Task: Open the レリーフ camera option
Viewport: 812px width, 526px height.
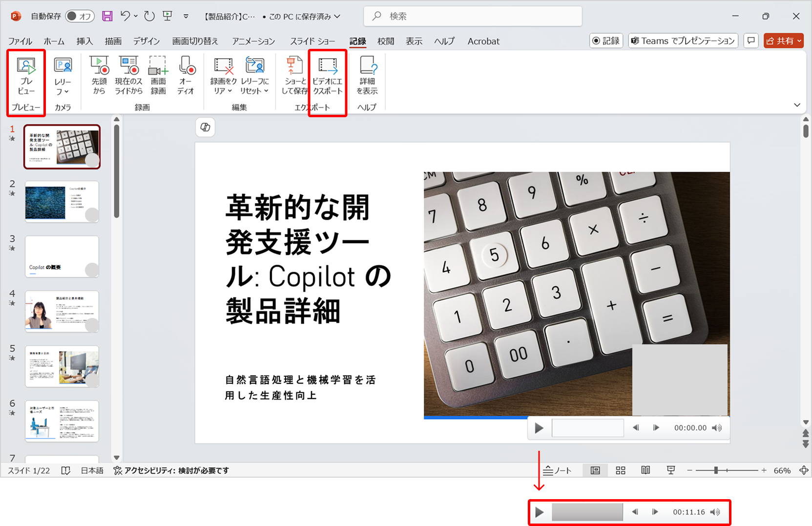Action: (x=62, y=76)
